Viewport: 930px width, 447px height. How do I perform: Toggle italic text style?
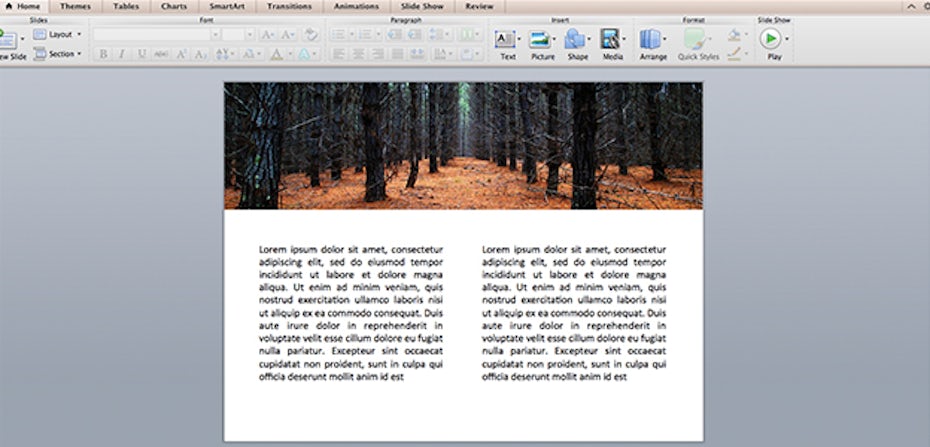(x=122, y=54)
